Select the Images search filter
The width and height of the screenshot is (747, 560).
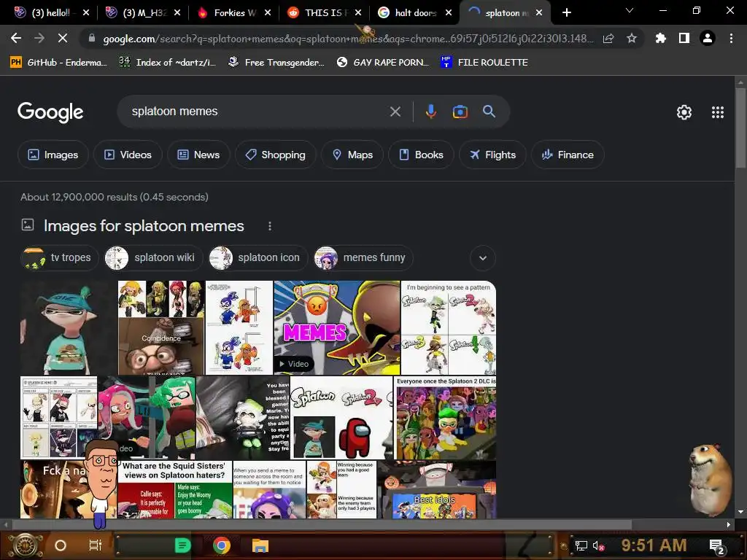53,155
